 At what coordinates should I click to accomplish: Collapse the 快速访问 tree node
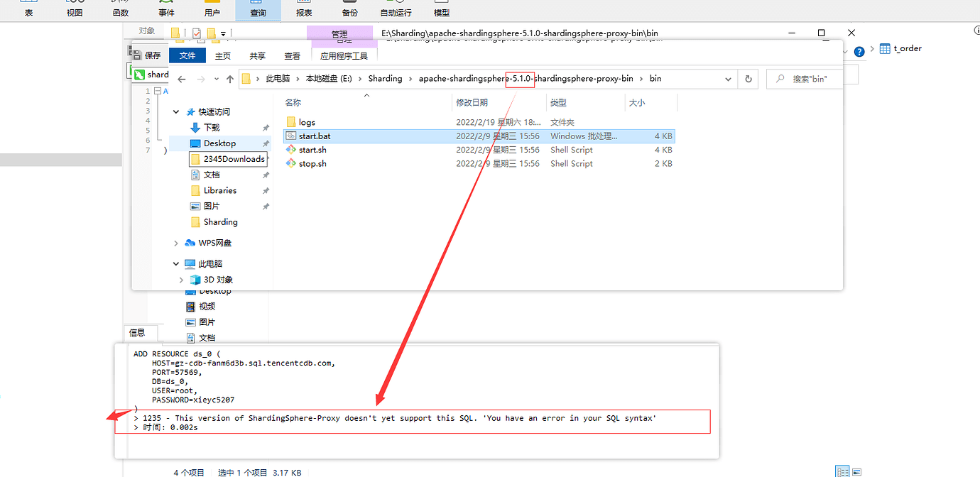[x=176, y=112]
